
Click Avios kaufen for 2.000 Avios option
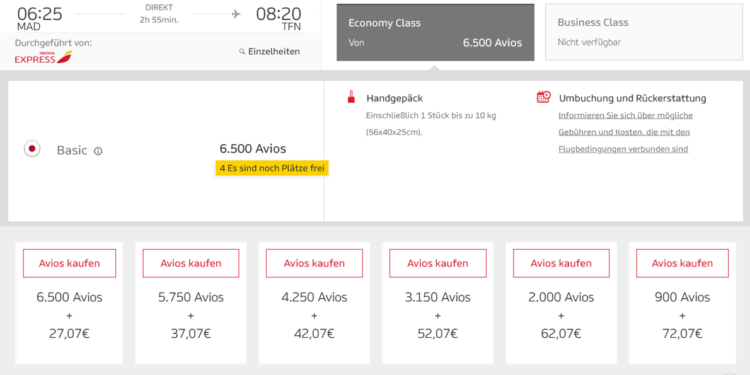561,263
